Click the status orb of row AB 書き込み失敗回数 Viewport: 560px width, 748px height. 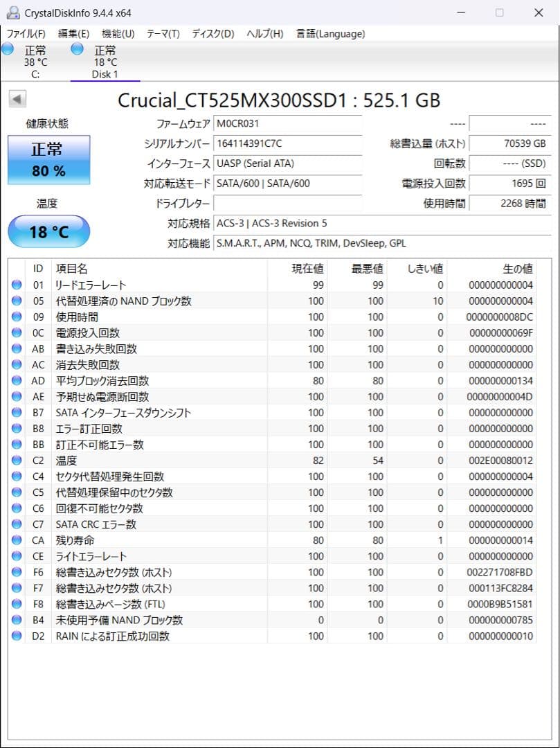point(17,348)
